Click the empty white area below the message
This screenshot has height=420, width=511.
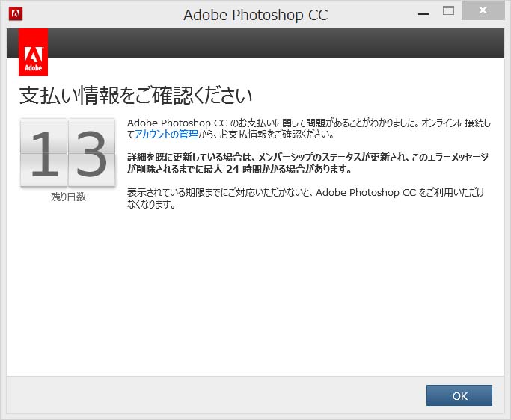[256, 293]
